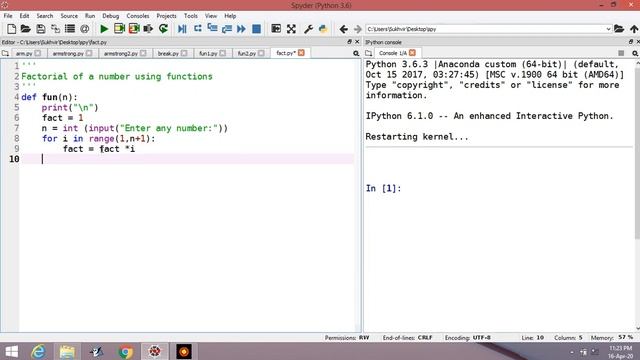Open the File menu
The height and width of the screenshot is (360, 640).
pyautogui.click(x=8, y=16)
